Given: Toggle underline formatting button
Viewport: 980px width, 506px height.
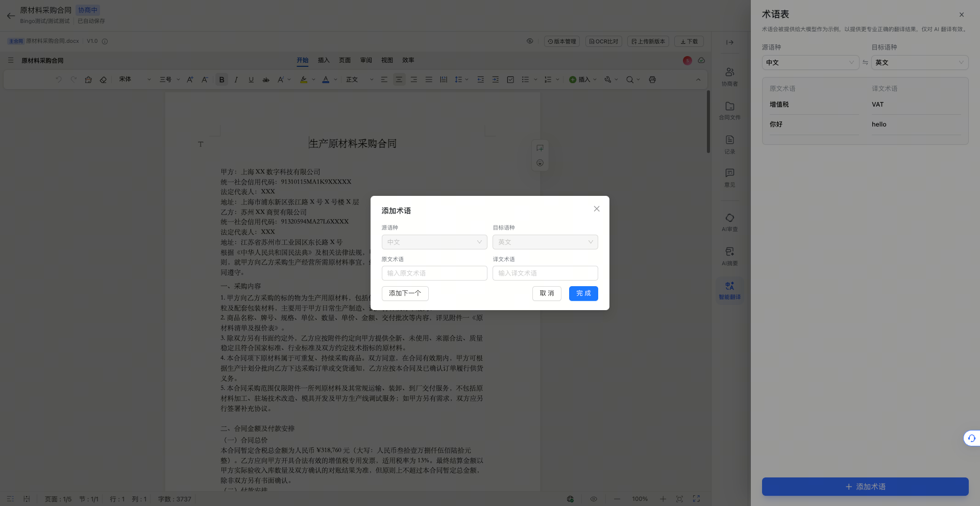Looking at the screenshot, I should (x=251, y=80).
